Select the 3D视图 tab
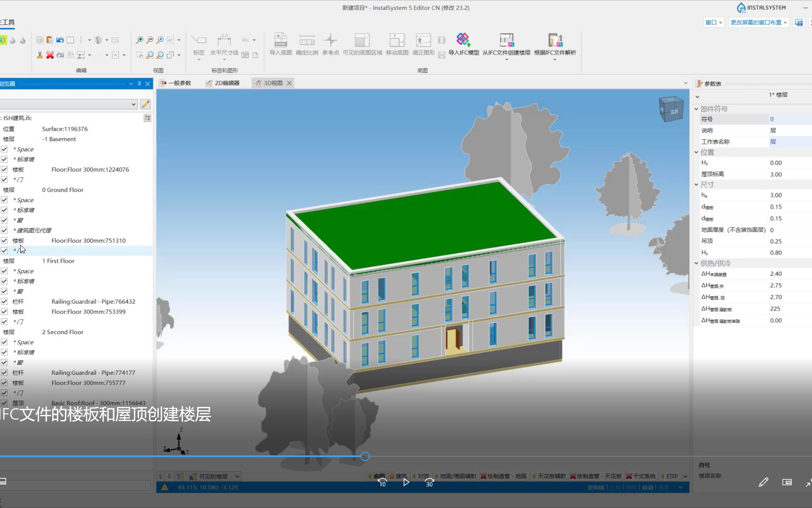This screenshot has width=812, height=508. click(x=269, y=83)
